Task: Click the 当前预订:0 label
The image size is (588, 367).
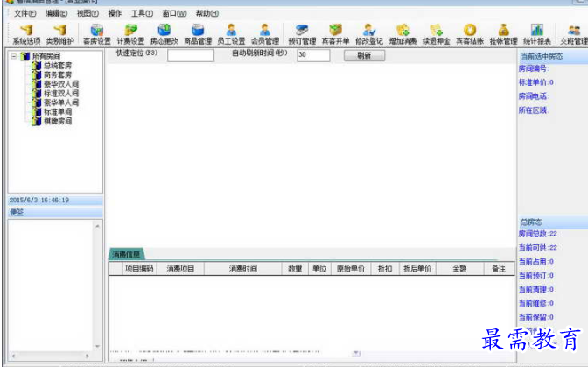Action: coord(535,275)
